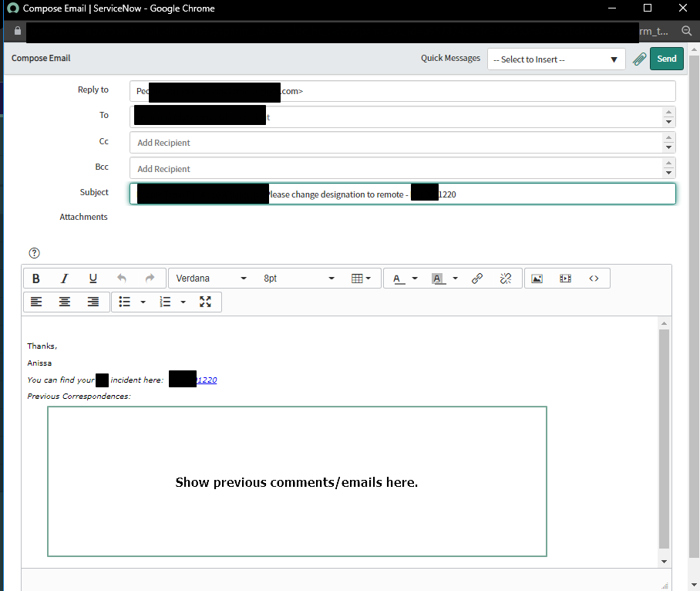Click the Anissa signature text
Screen dimensions: 700x591
[39, 363]
